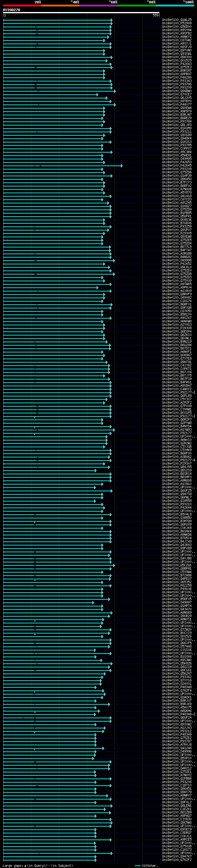The height and width of the screenshot is (868, 197).
Task: Select the UniRef100_C3V8W1 label
Action: (x=177, y=410)
